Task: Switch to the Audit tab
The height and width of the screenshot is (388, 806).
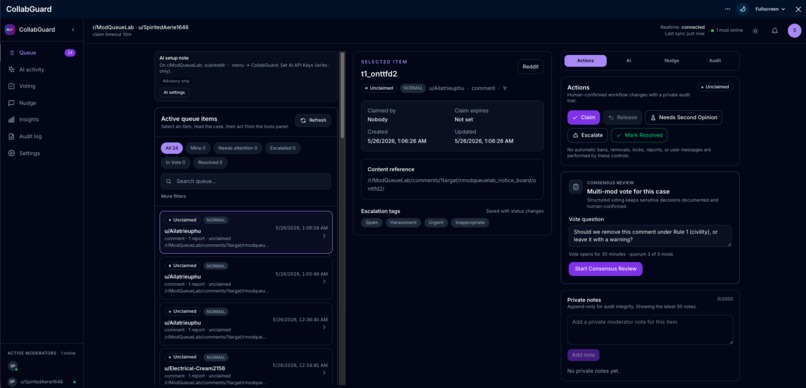Action: pos(715,61)
